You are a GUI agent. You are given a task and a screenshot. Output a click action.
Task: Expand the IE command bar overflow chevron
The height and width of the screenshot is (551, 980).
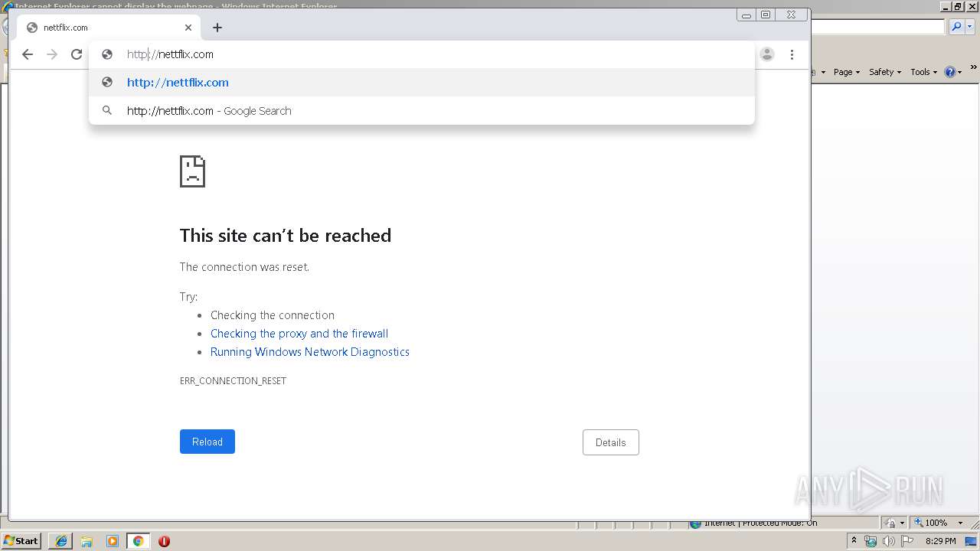[x=975, y=68]
